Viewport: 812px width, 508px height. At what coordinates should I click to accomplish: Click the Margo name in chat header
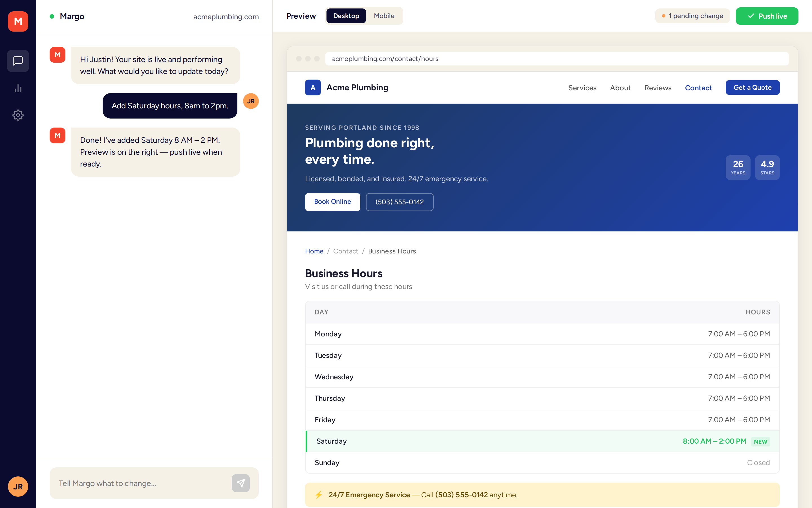click(x=72, y=16)
